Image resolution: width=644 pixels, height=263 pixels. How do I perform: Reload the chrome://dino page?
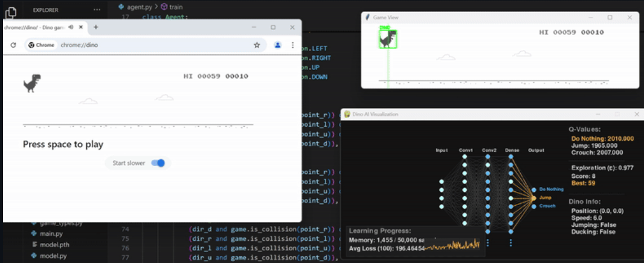13,45
